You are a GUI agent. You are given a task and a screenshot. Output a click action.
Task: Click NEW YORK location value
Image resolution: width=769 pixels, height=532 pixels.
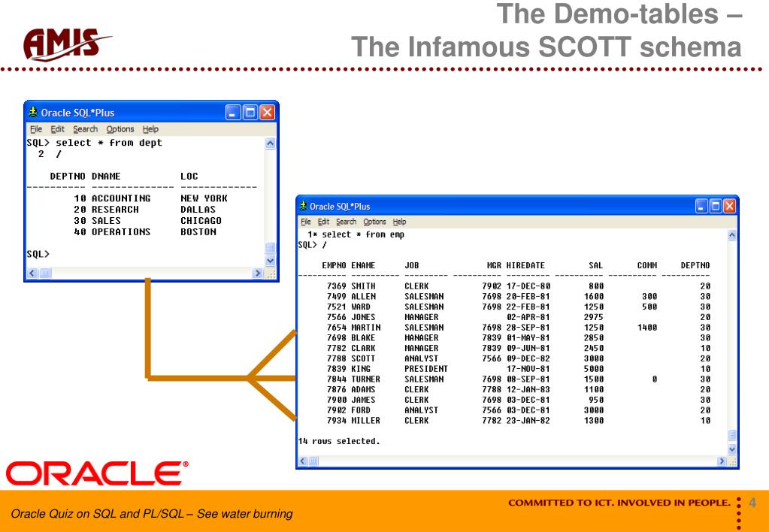click(x=204, y=198)
